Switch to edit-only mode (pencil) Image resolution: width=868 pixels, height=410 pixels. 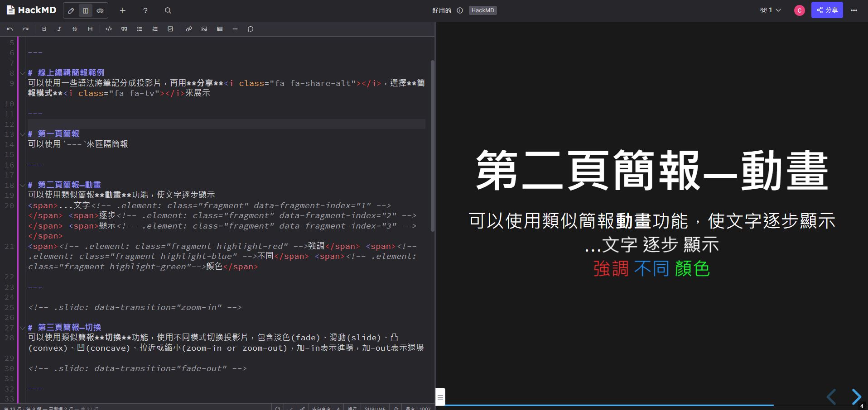(71, 10)
